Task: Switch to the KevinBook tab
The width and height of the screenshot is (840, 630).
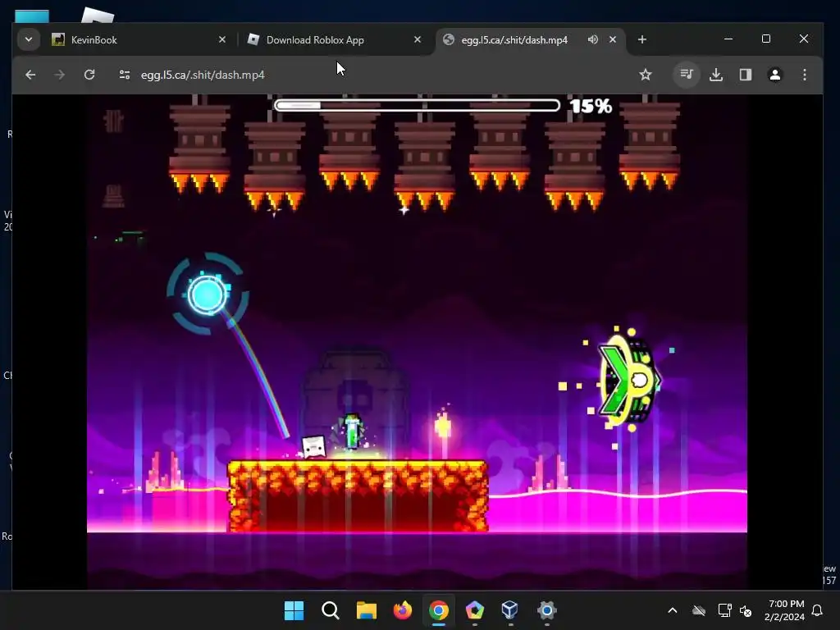Action: pos(139,39)
